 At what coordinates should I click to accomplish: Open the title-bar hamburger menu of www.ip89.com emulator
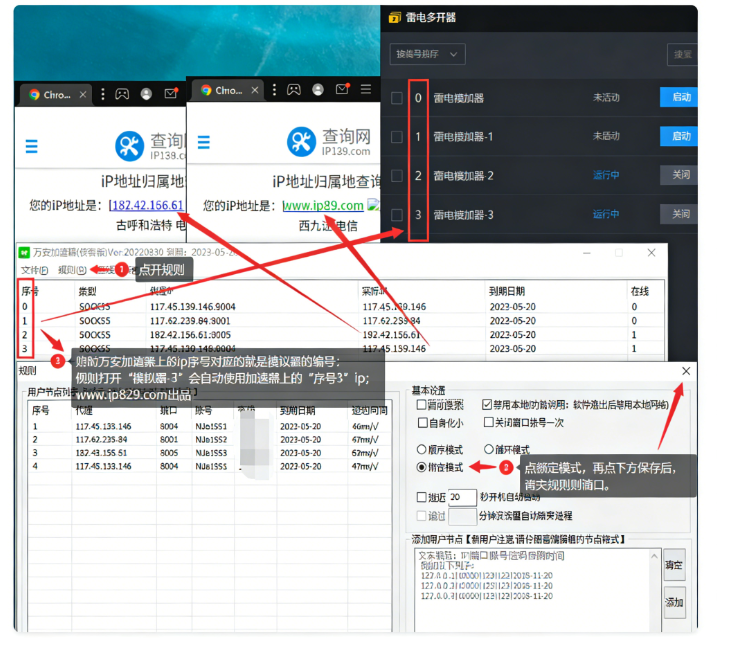point(366,89)
